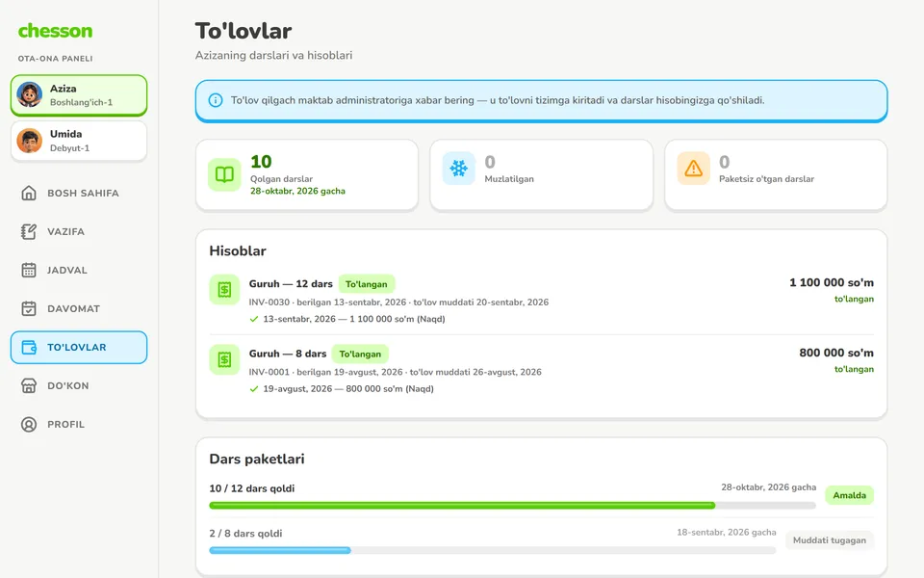Click the INV-0001 invoice details line
Image resolution: width=924 pixels, height=578 pixels.
pyautogui.click(x=395, y=372)
